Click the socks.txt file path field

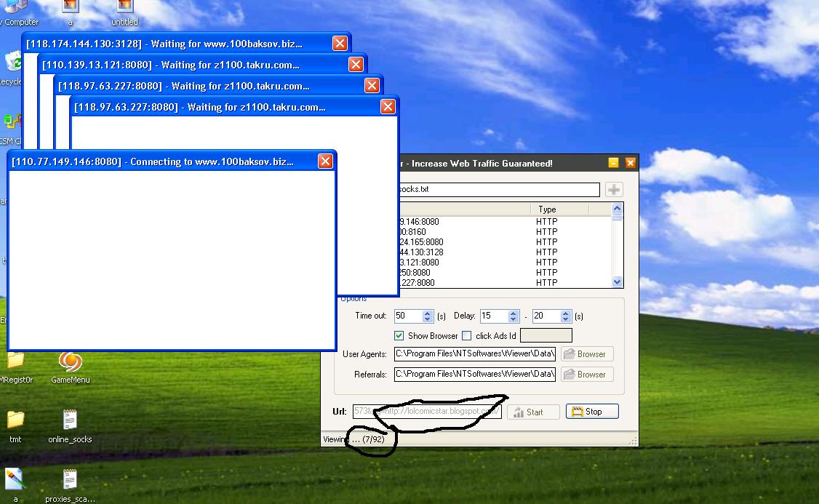tap(499, 189)
